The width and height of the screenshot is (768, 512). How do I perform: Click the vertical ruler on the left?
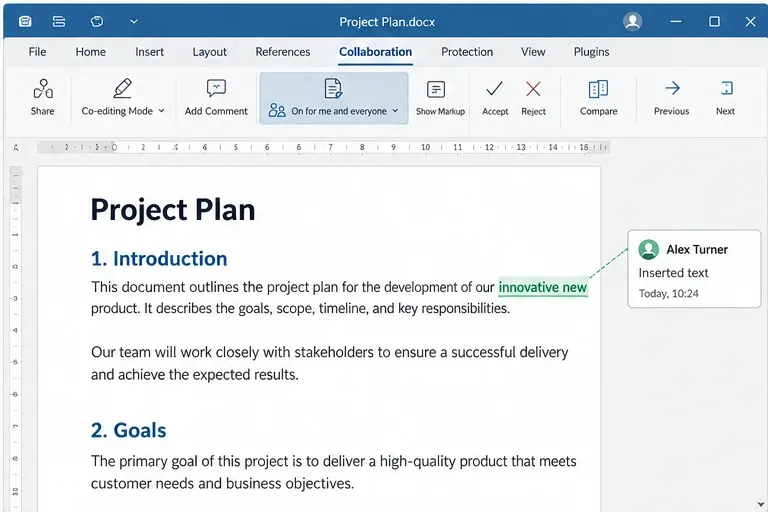(16, 338)
